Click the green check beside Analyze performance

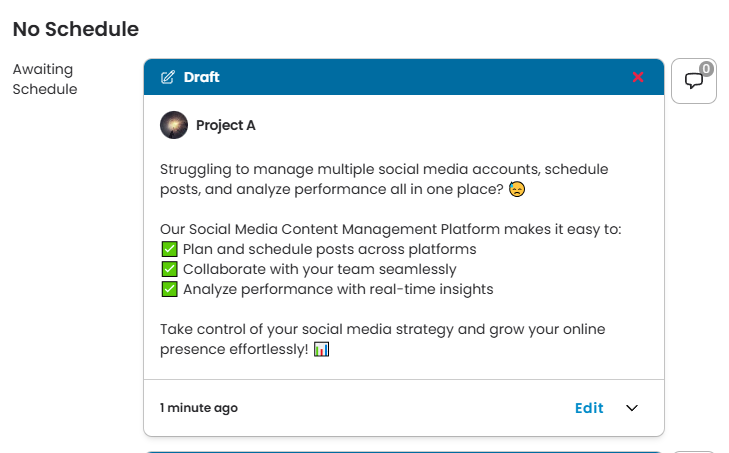[x=169, y=289]
